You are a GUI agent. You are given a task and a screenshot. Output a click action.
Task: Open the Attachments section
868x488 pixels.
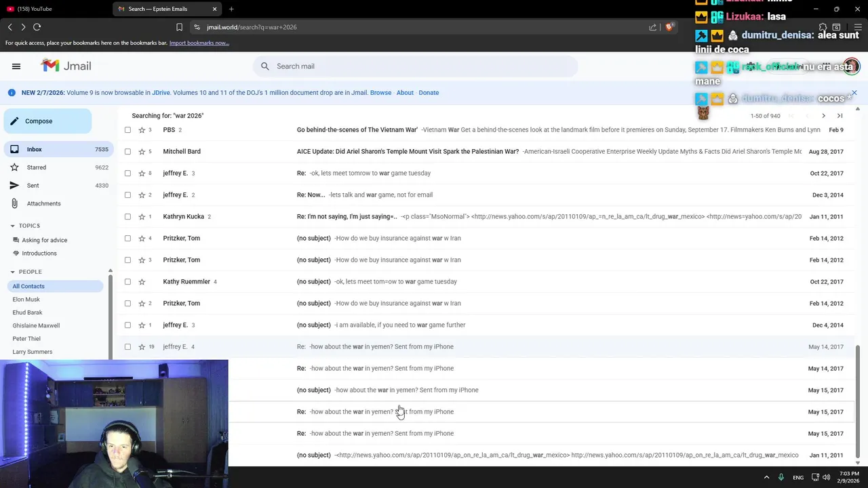point(57,203)
